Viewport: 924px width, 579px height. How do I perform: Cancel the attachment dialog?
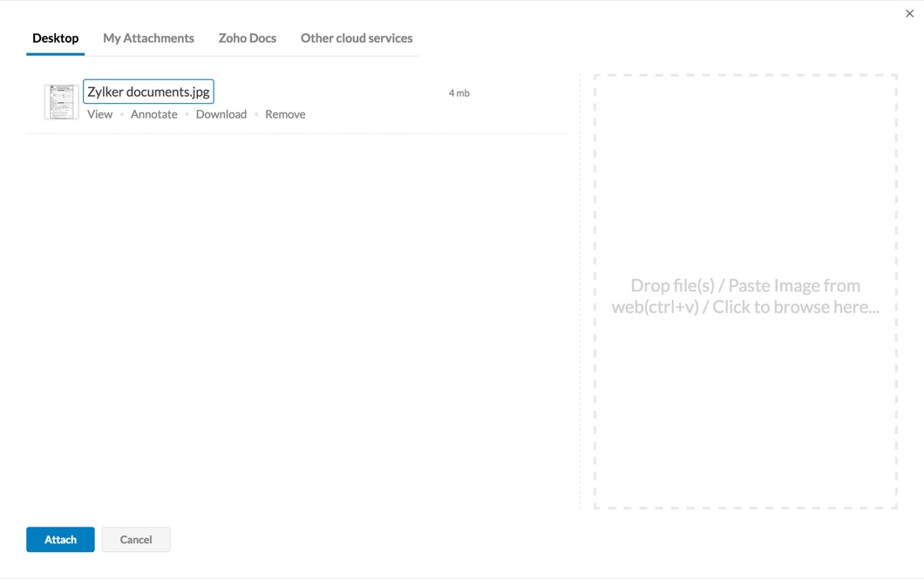[x=136, y=540]
